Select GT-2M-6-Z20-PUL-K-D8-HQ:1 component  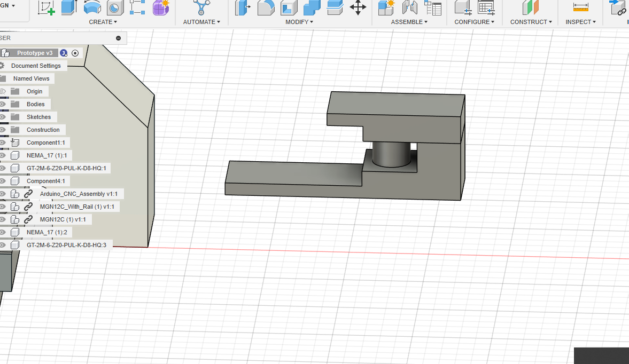pyautogui.click(x=66, y=168)
